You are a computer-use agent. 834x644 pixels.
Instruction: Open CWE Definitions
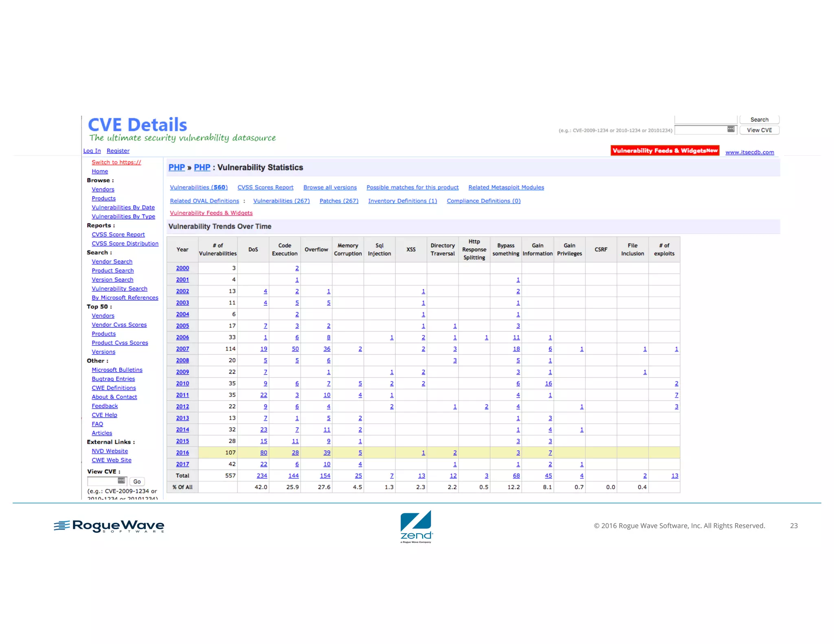(x=114, y=388)
